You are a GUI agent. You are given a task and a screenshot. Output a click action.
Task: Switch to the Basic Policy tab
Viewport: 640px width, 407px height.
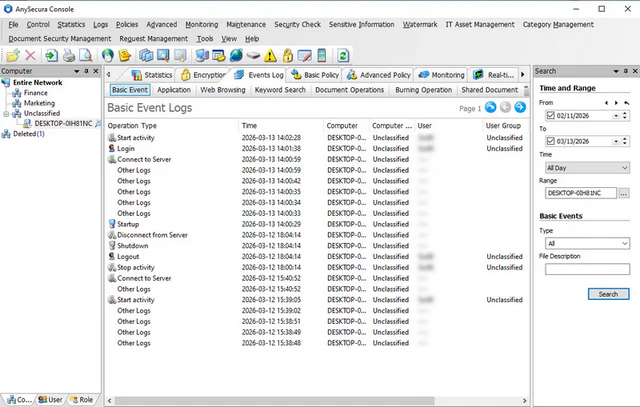click(x=315, y=75)
